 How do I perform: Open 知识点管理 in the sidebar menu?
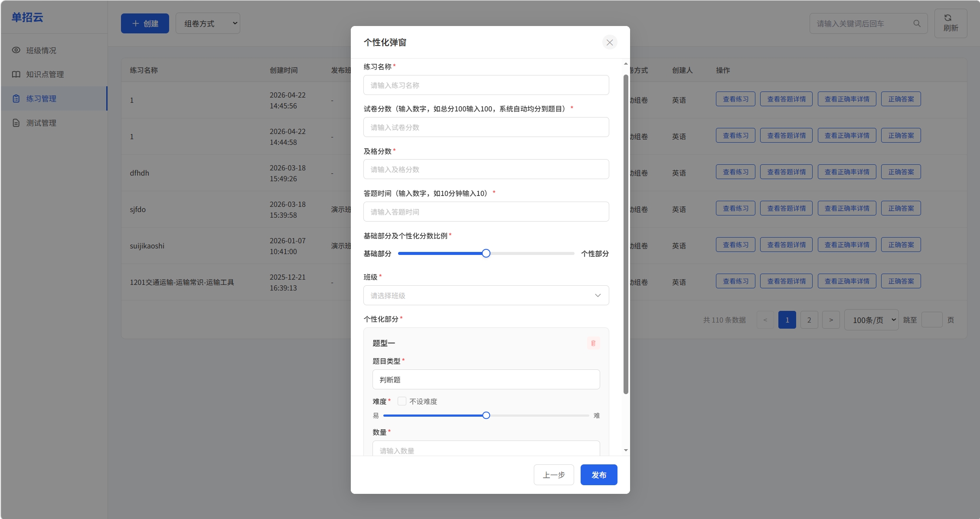point(54,75)
